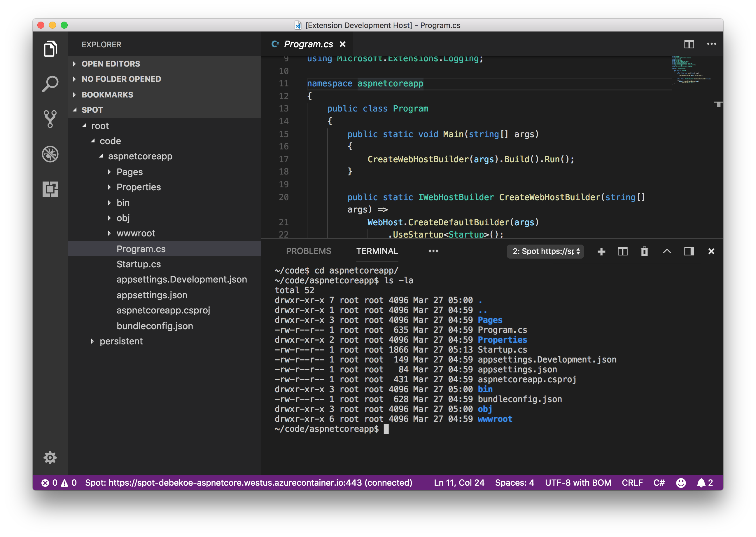The image size is (756, 537).
Task: Open the Manage gear icon
Action: tap(50, 458)
